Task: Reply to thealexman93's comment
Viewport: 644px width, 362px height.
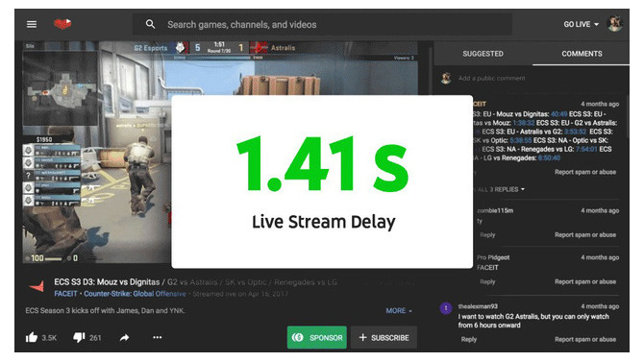Action: point(469,339)
